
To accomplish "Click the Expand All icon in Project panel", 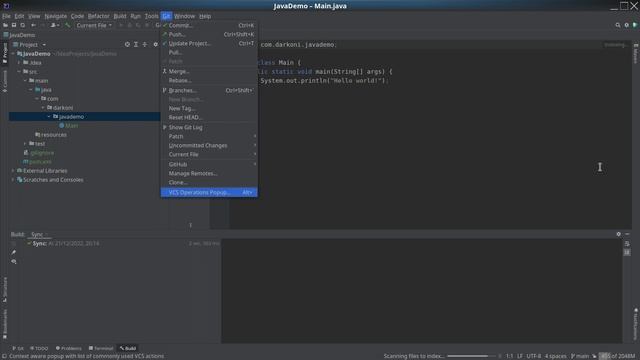I will click(x=136, y=44).
